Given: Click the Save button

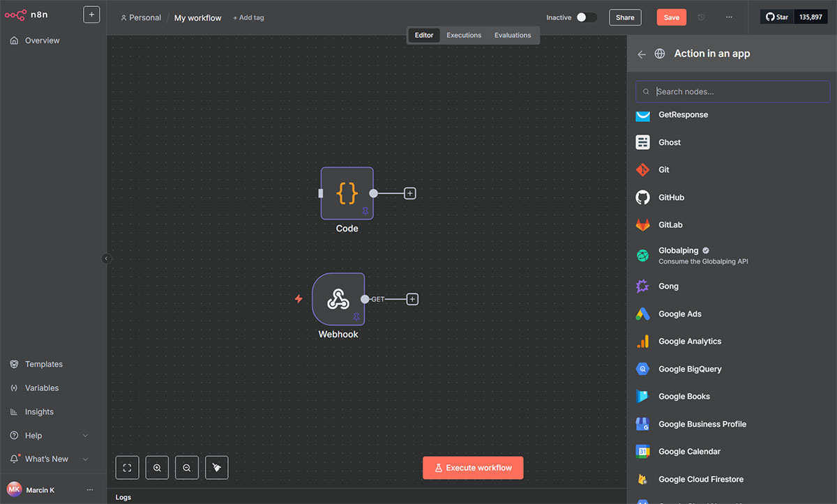Looking at the screenshot, I should pyautogui.click(x=671, y=17).
